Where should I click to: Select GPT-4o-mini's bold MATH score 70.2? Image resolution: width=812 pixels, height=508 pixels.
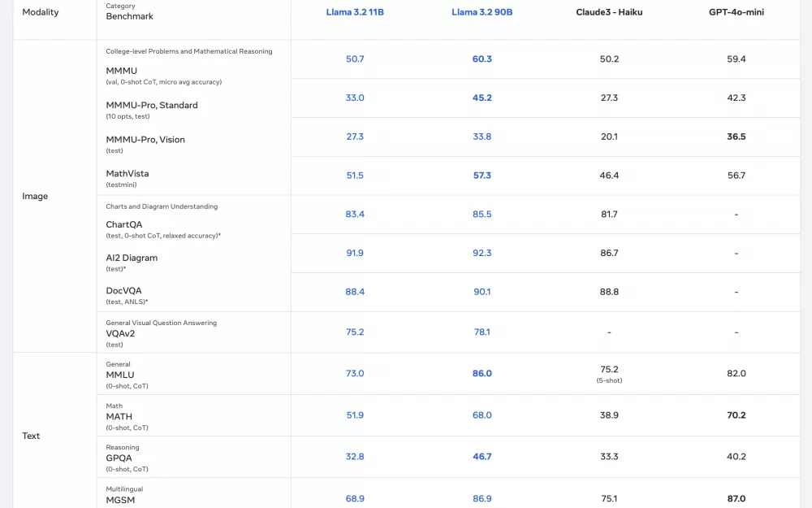(x=736, y=415)
